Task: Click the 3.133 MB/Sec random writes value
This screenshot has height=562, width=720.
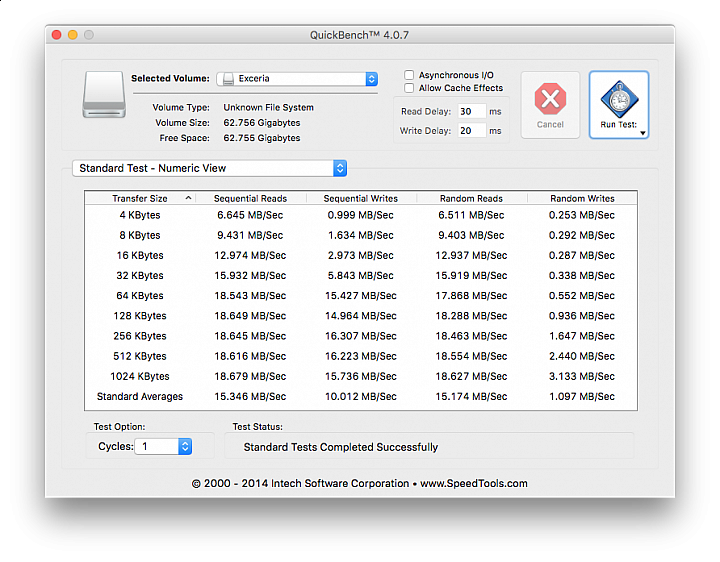Action: tap(582, 377)
